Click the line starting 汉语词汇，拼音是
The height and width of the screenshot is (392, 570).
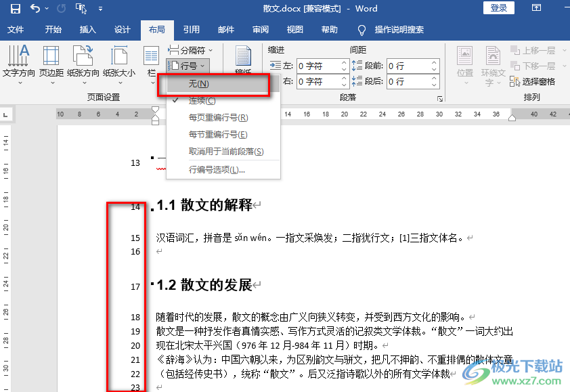tap(310, 238)
